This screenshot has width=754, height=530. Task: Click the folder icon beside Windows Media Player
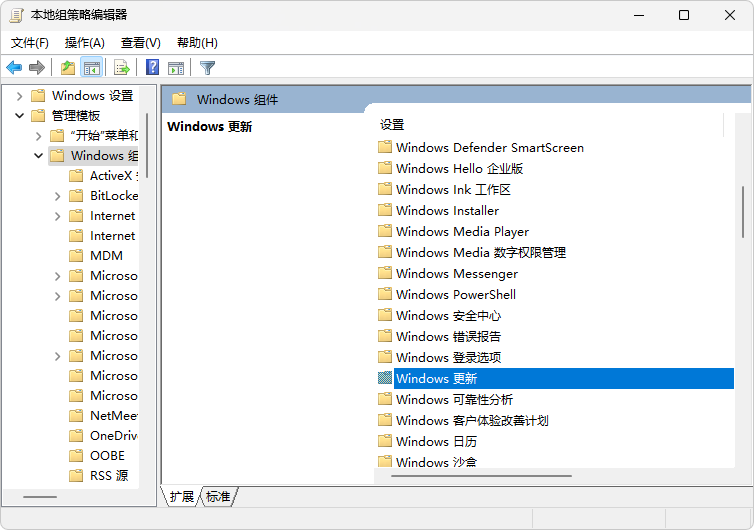pos(385,231)
